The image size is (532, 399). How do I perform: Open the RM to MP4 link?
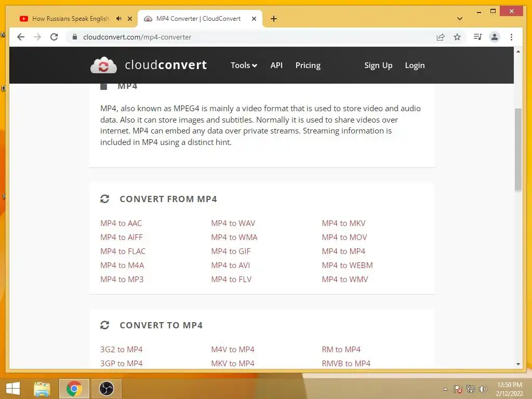tap(341, 350)
